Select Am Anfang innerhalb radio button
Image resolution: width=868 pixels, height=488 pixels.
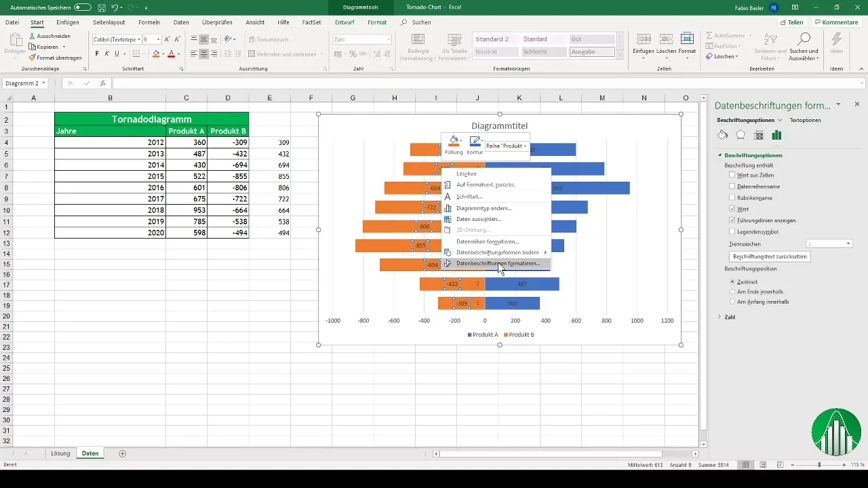(732, 302)
